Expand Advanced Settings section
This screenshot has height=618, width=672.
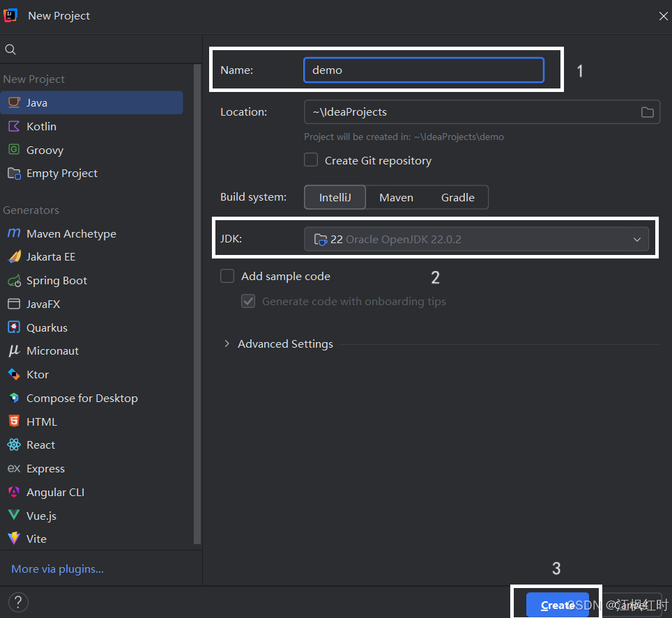227,343
